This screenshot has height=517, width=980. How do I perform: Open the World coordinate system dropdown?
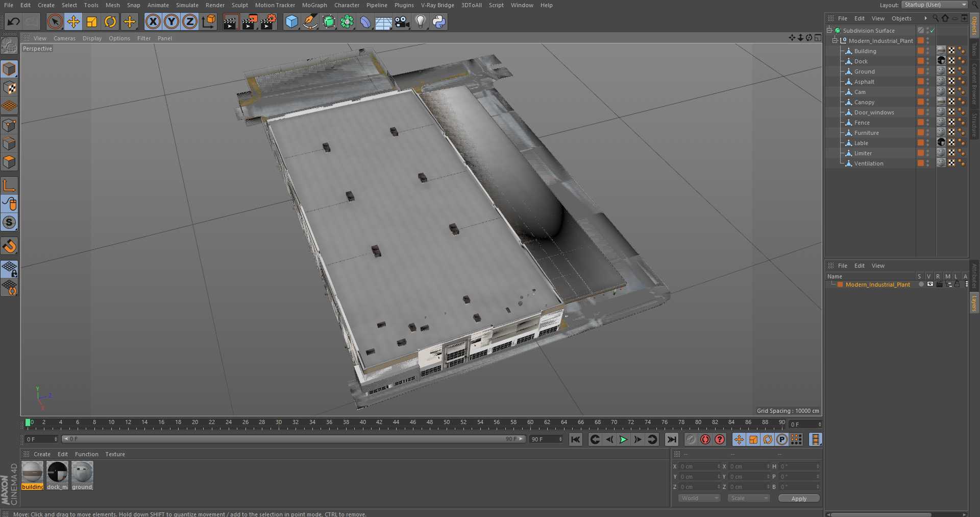699,498
